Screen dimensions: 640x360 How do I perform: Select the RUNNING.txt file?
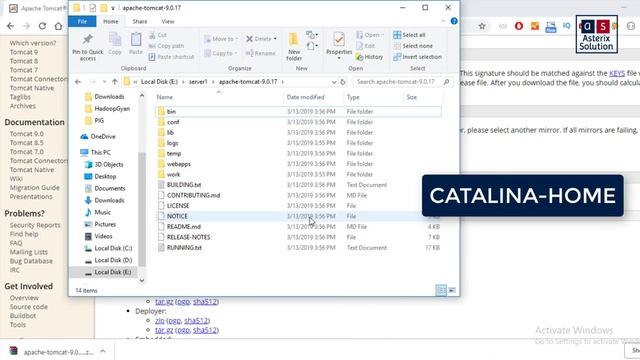click(x=298, y=248)
